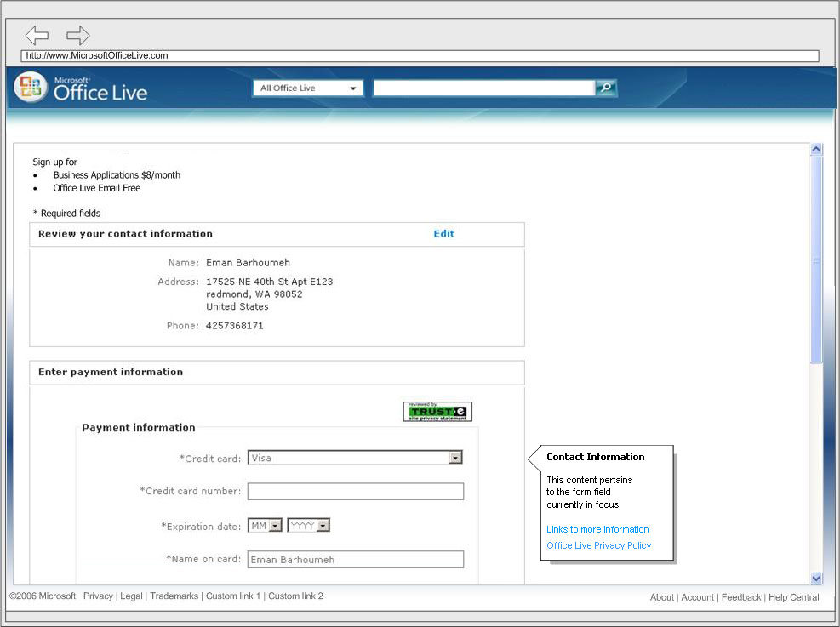This screenshot has height=627, width=840.
Task: Click the phone number 4257368171
Action: click(x=235, y=326)
